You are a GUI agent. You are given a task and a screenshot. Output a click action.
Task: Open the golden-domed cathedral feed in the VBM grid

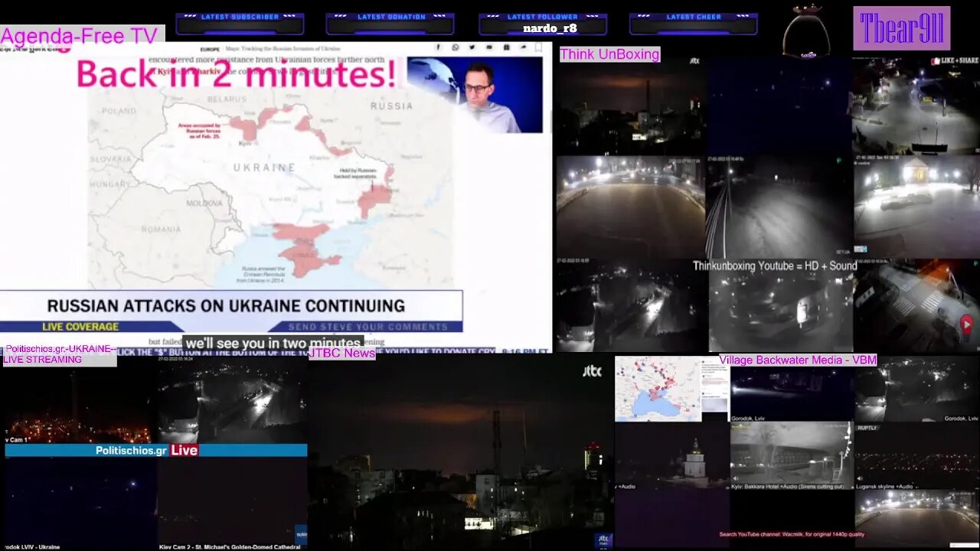(x=671, y=457)
